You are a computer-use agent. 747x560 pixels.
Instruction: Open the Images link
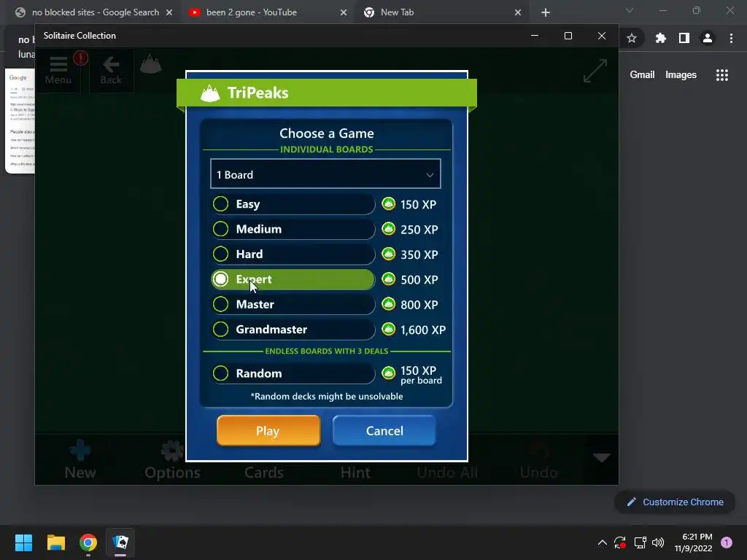tap(681, 75)
